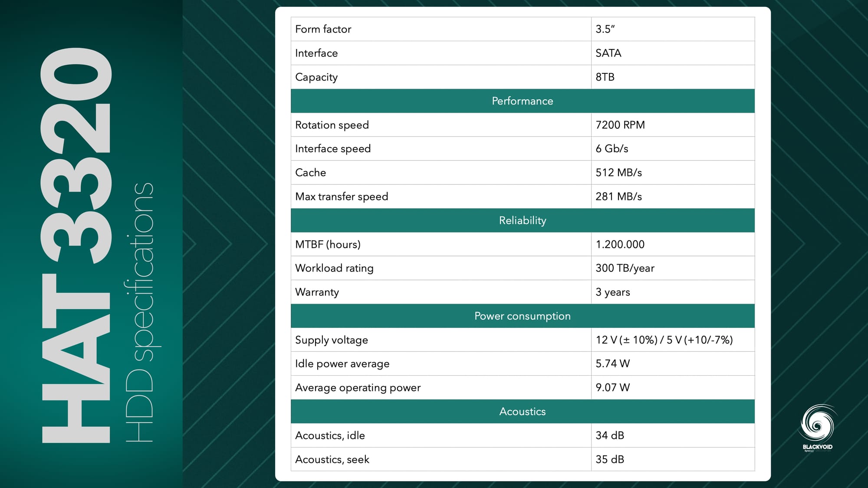Click the 512 MB/s cache value
868x488 pixels.
[x=618, y=173]
